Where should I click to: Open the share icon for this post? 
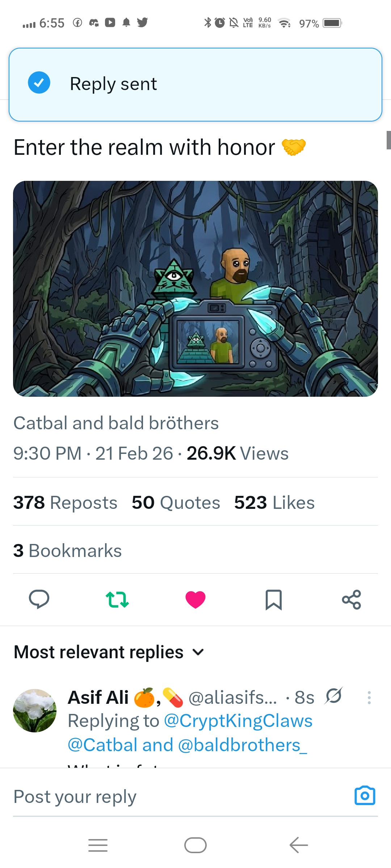point(352,600)
